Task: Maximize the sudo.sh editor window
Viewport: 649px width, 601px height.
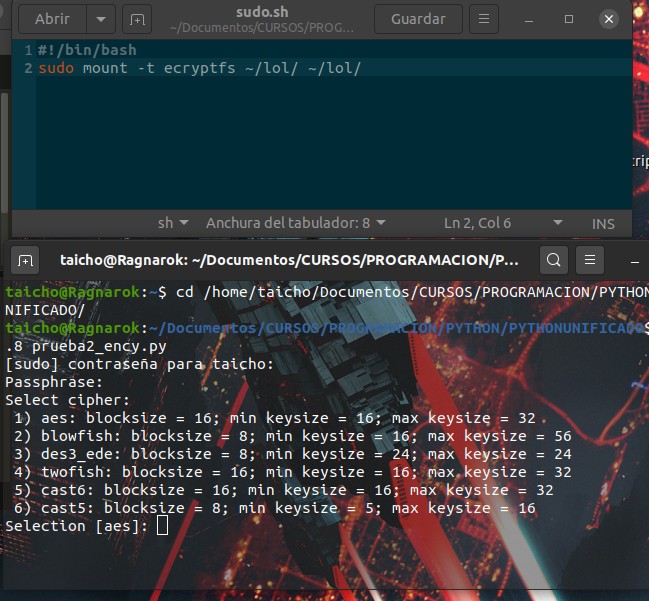Action: point(569,19)
